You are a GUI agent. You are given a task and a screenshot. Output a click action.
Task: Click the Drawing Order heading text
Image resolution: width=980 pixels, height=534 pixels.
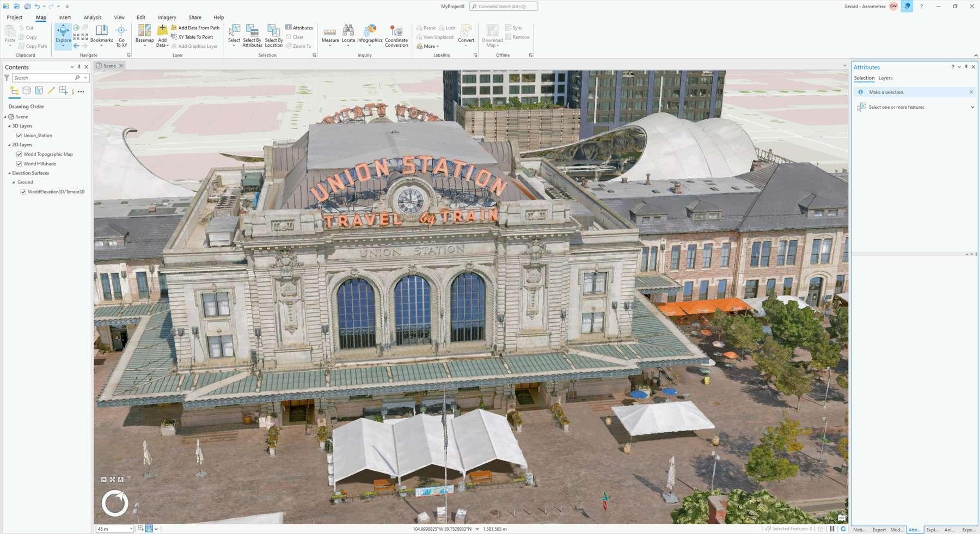point(26,107)
